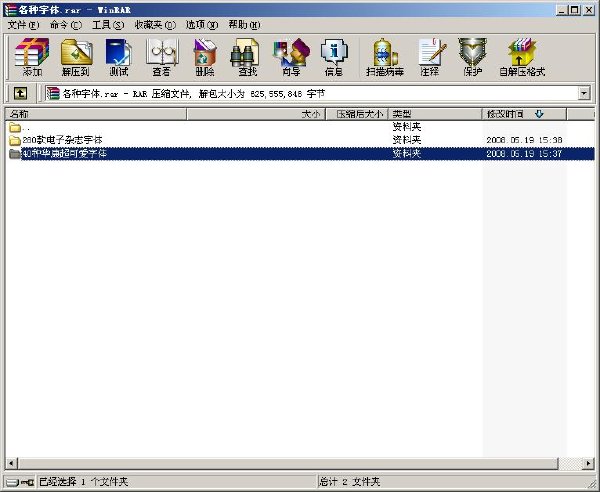Click status text 总计 2 文件夹
Viewport: 600px width, 492px height.
(x=350, y=482)
